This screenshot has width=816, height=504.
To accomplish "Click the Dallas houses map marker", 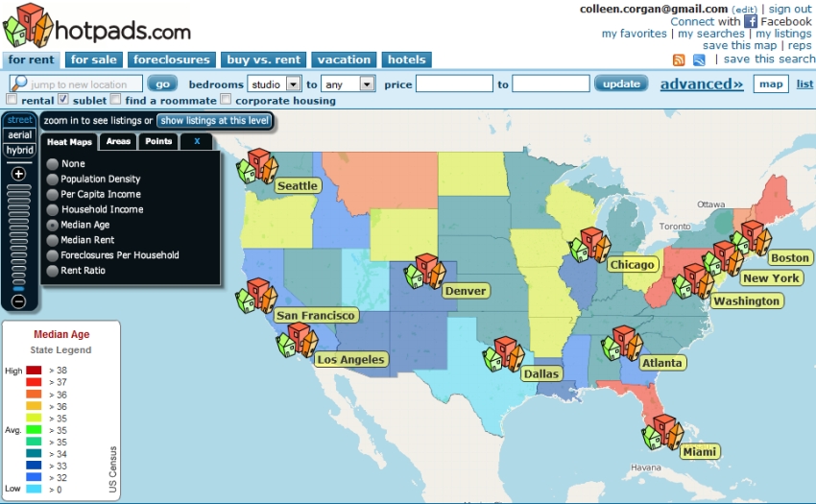I will 503,353.
